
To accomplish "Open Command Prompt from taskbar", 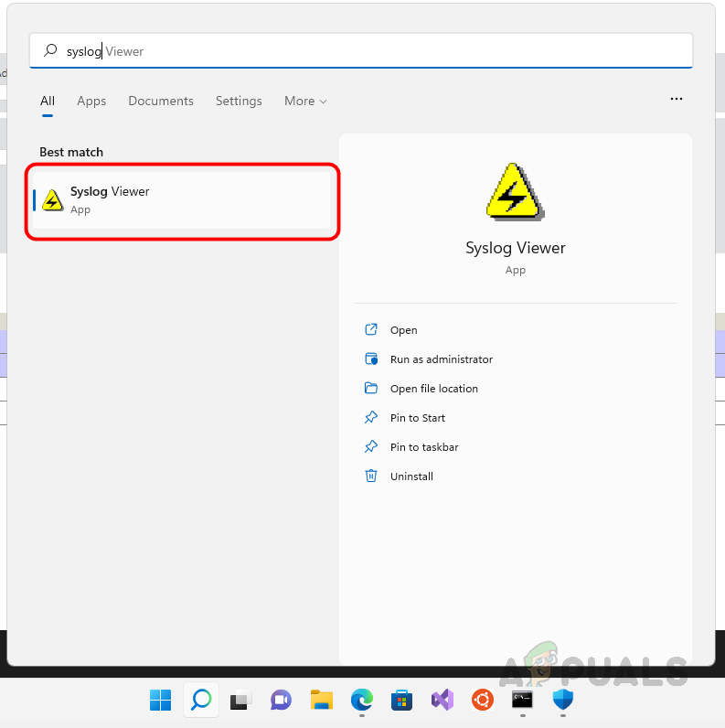I will (523, 700).
